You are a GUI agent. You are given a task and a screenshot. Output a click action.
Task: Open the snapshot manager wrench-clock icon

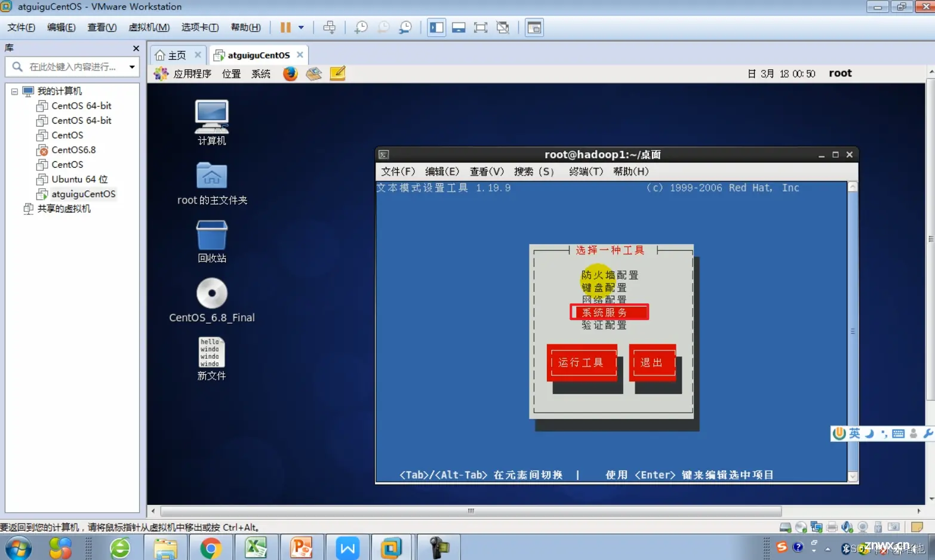point(405,27)
